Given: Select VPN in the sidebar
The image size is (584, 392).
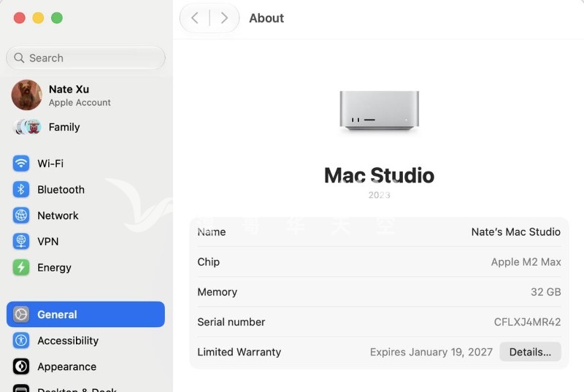Looking at the screenshot, I should (85, 241).
